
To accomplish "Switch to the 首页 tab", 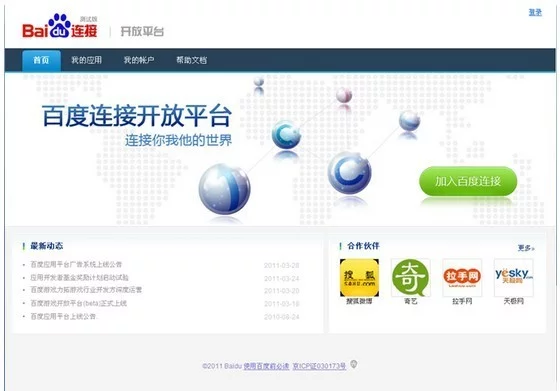I will point(41,60).
